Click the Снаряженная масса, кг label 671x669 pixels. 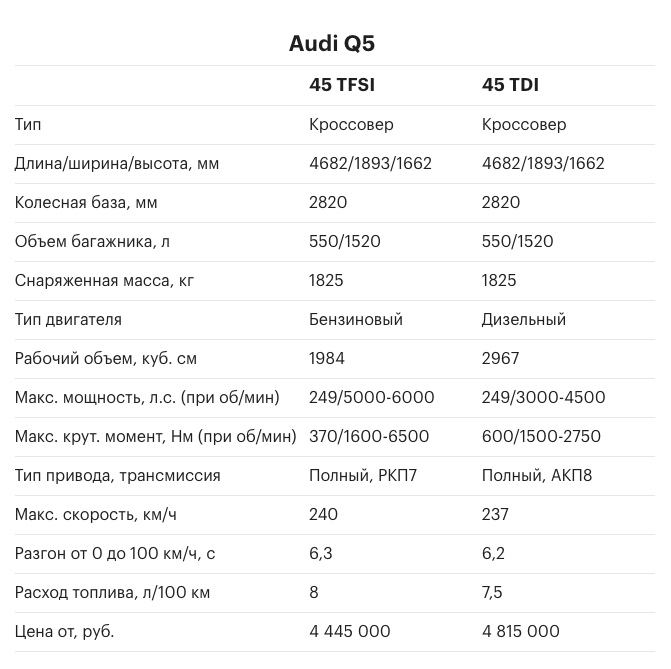coord(104,280)
